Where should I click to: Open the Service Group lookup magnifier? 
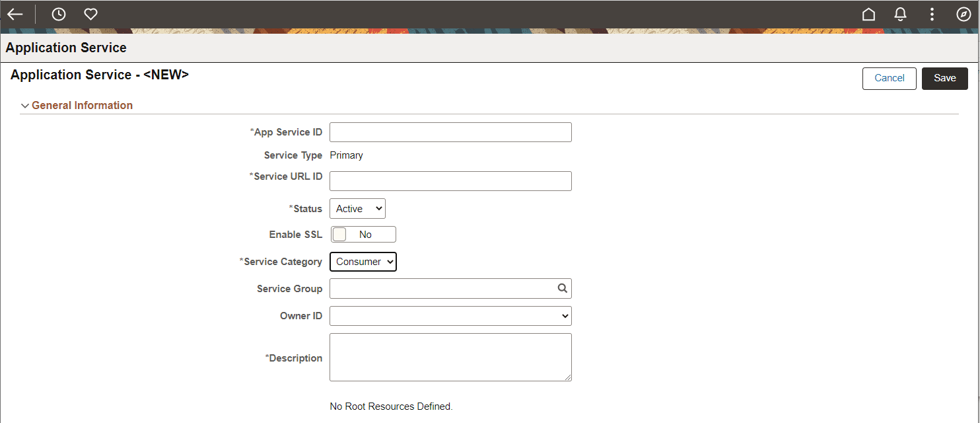tap(562, 288)
